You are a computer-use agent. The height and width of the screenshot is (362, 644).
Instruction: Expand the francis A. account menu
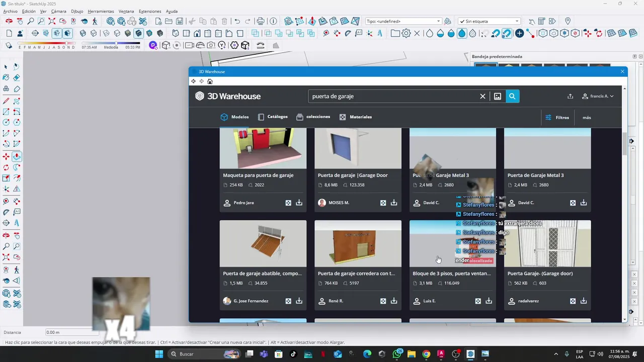point(598,96)
